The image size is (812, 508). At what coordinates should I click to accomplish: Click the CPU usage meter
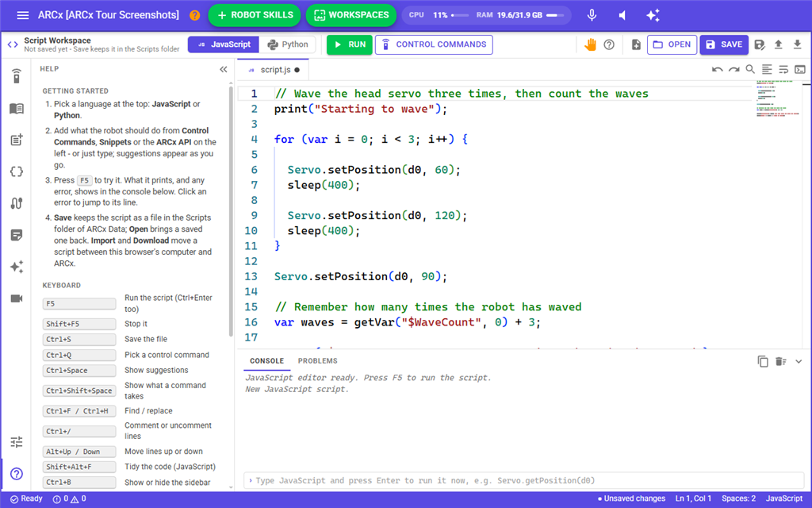click(439, 15)
